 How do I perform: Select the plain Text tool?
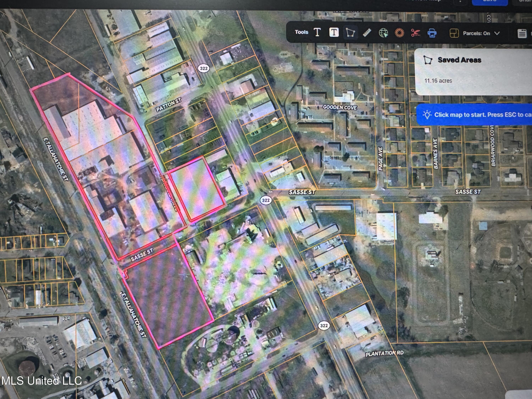pyautogui.click(x=317, y=32)
